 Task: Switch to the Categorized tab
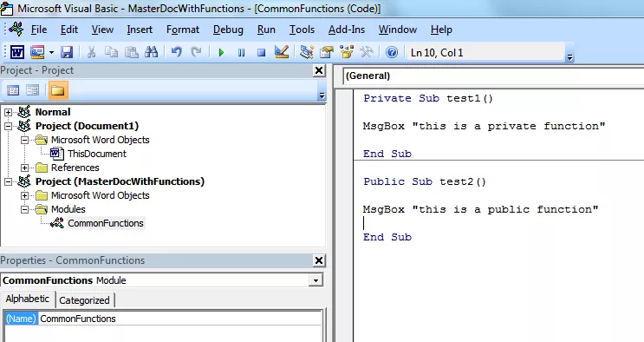point(85,300)
